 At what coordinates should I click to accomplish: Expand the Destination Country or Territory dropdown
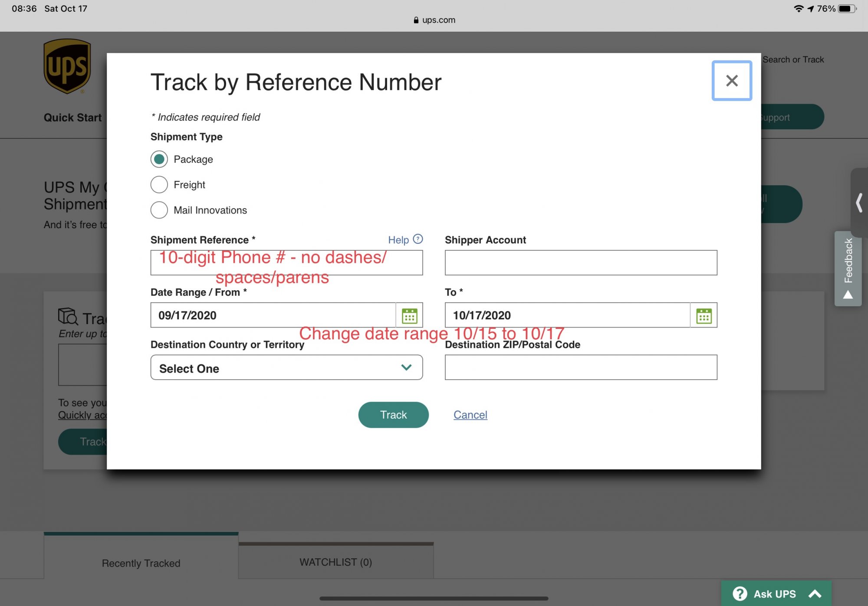tap(286, 367)
